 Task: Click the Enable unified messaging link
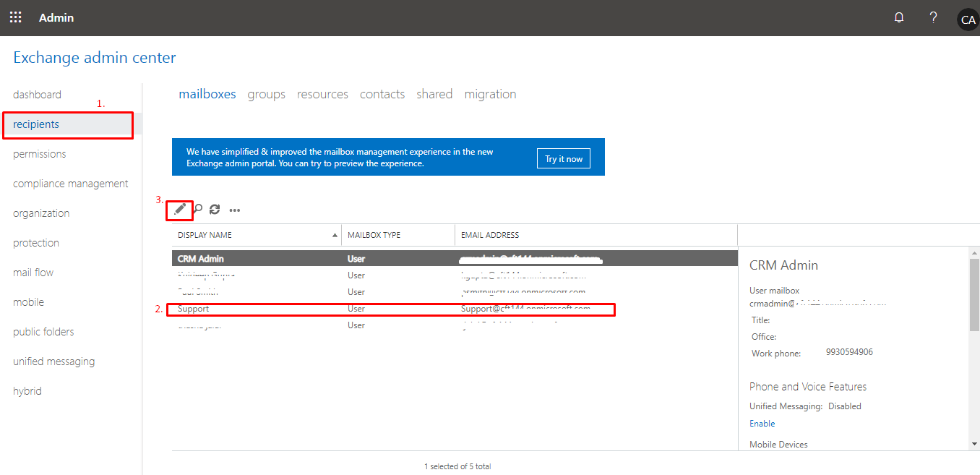click(x=762, y=424)
